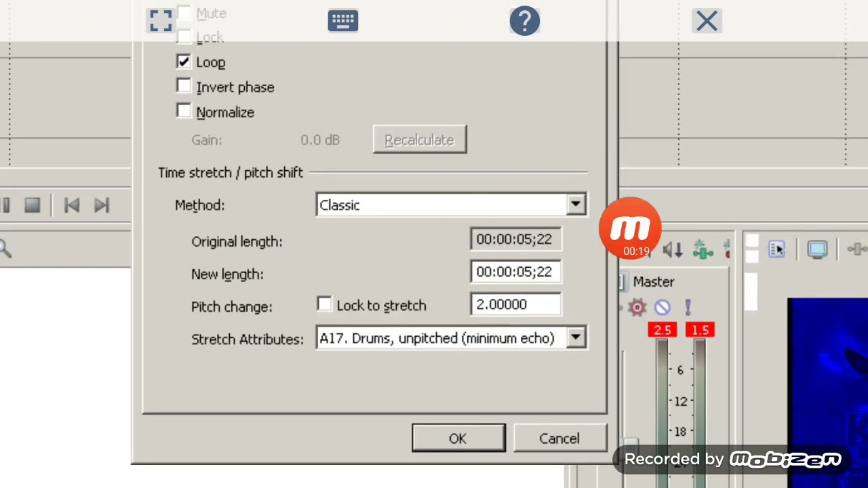Mute the Master bus with the circle-slash icon

pyautogui.click(x=663, y=308)
